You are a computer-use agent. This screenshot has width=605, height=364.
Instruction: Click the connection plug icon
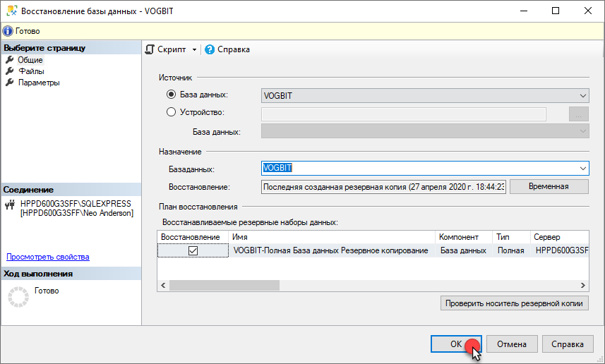pyautogui.click(x=10, y=205)
